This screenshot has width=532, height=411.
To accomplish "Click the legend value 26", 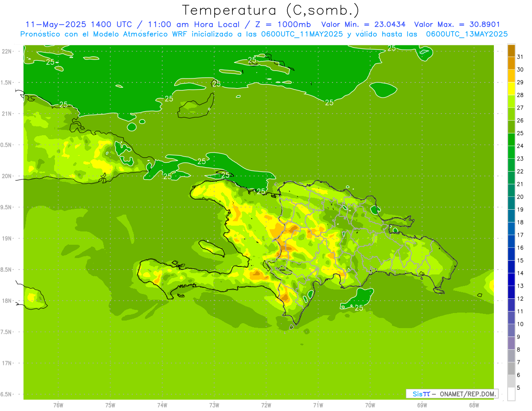I will [520, 121].
